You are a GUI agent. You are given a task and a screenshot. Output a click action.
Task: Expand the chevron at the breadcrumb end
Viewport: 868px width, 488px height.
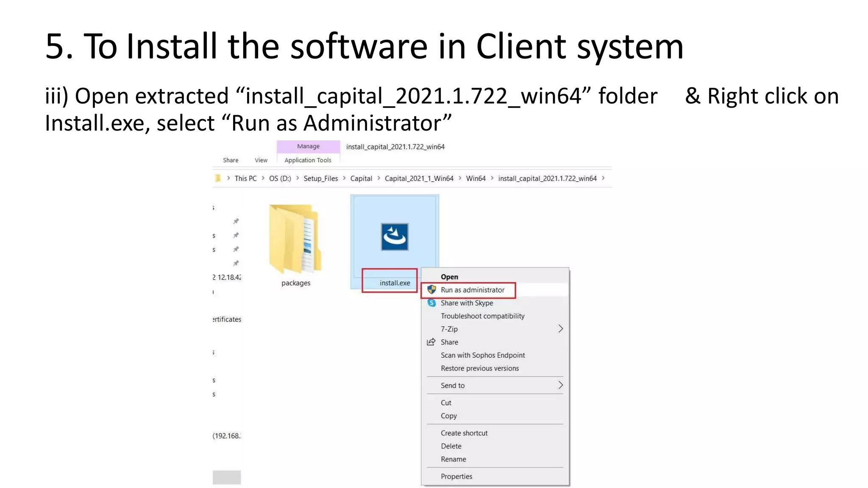tap(603, 178)
